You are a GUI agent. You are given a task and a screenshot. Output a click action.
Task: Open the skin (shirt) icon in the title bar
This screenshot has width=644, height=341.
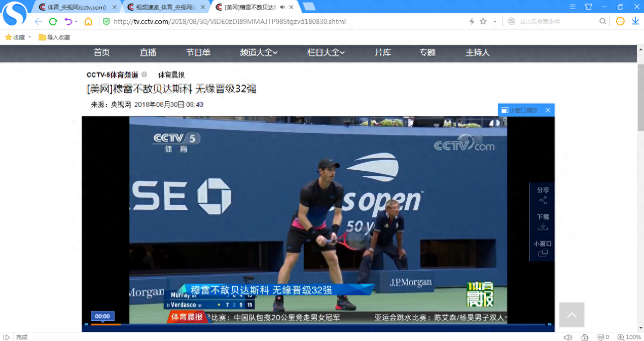click(x=588, y=7)
